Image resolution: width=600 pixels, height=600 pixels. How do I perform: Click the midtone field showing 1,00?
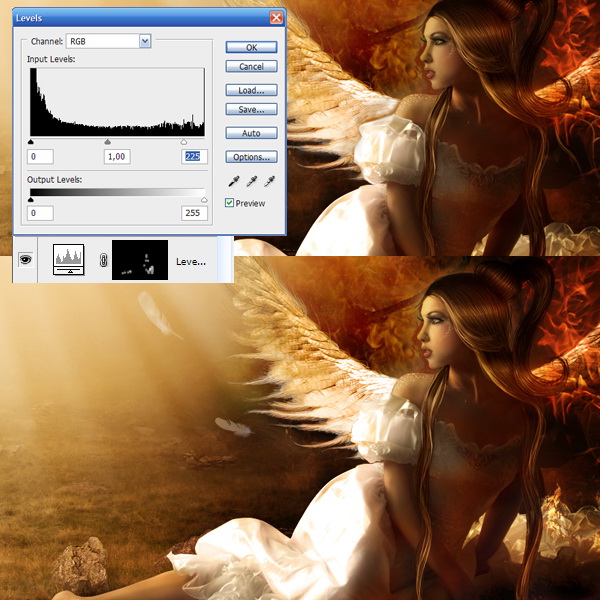point(117,157)
